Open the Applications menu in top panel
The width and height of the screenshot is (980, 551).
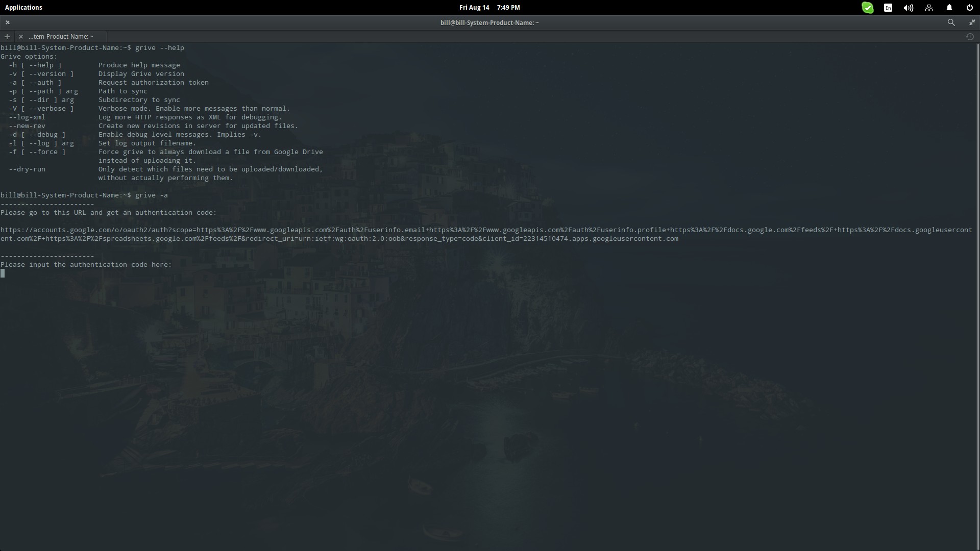tap(23, 7)
